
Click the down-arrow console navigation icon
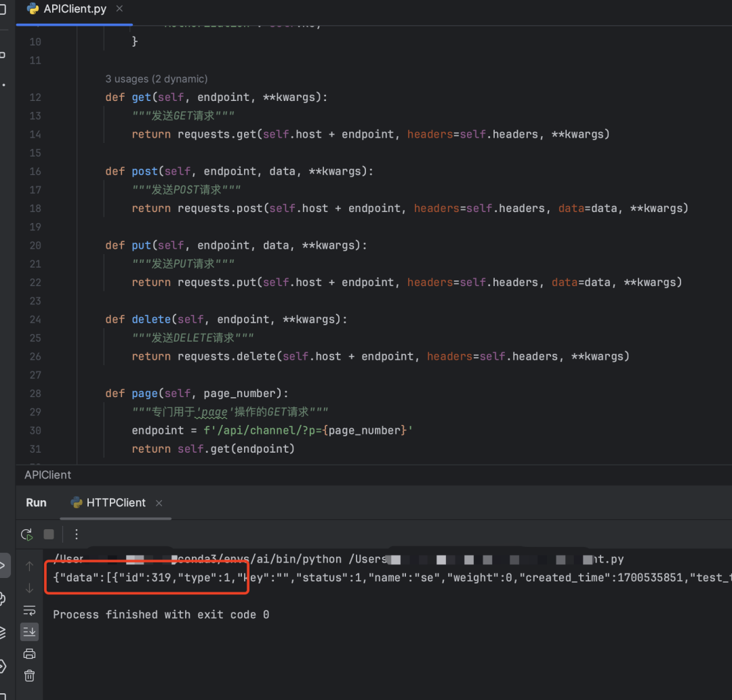pyautogui.click(x=29, y=588)
